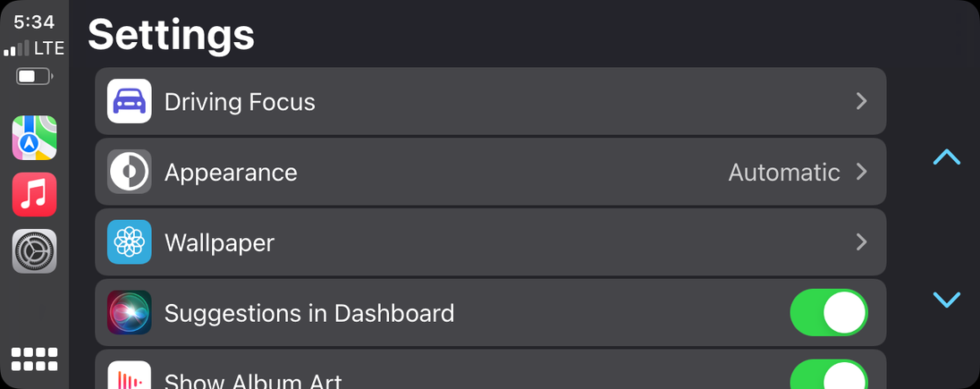The image size is (980, 389).
Task: Expand Driving Focus with its chevron
Action: tap(861, 101)
